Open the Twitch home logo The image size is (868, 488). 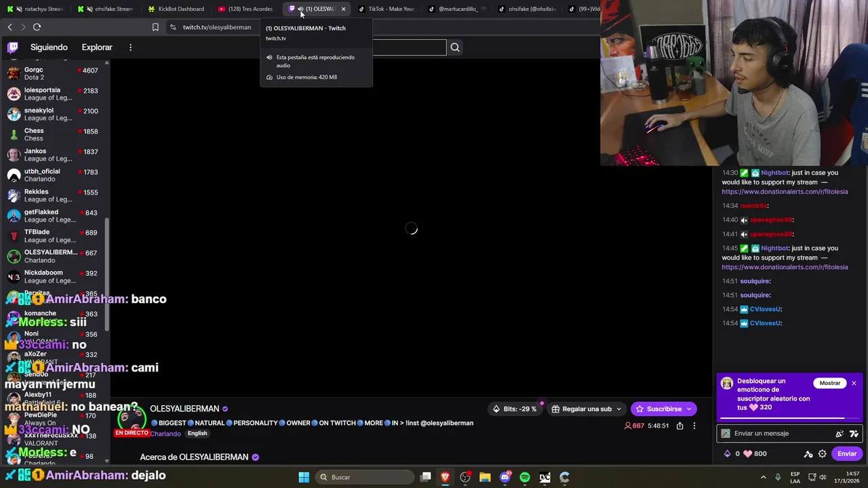coord(13,47)
